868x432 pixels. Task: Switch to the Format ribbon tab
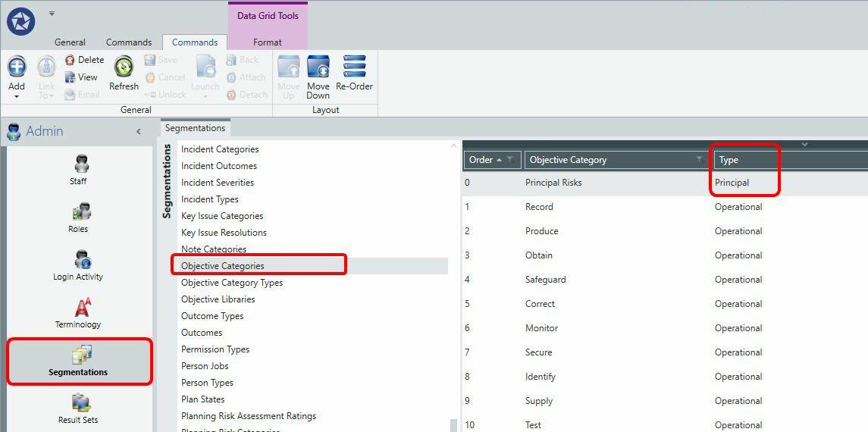(x=268, y=42)
